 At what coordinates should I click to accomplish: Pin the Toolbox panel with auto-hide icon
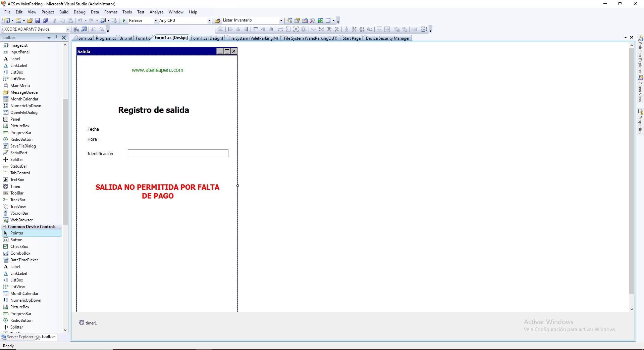click(56, 38)
